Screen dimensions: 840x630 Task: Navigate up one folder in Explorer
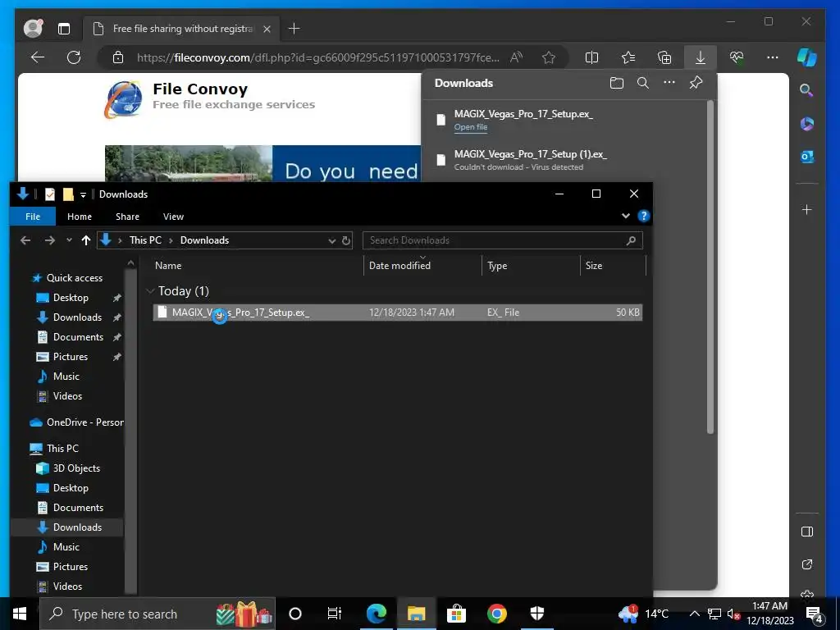coord(85,240)
